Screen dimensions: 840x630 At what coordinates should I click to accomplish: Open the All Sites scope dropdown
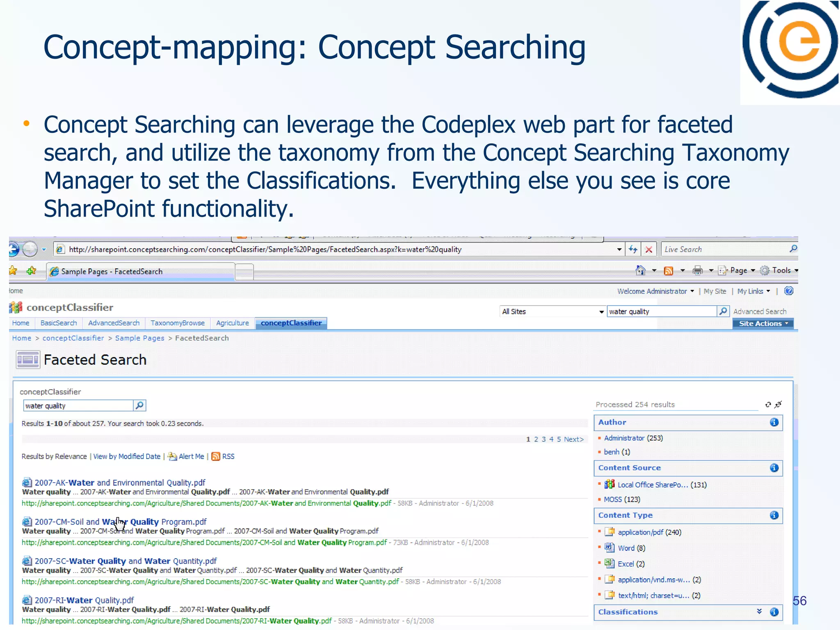tap(552, 312)
